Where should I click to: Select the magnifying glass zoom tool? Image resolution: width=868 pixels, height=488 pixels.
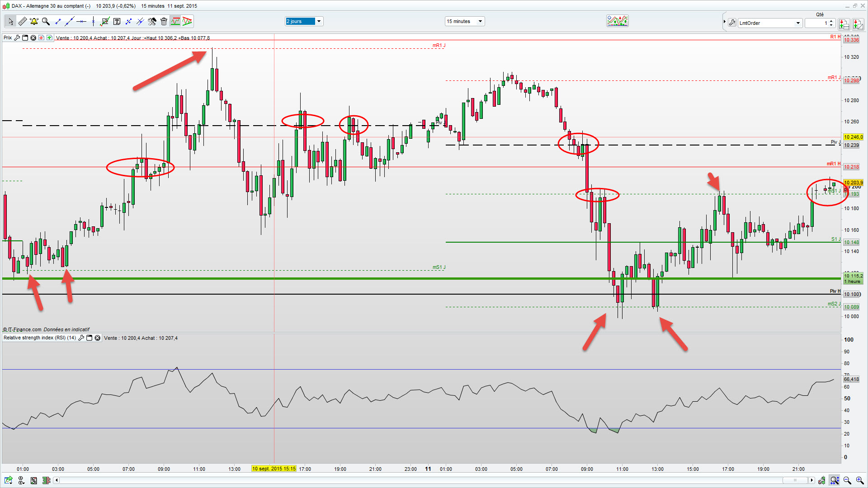click(46, 21)
